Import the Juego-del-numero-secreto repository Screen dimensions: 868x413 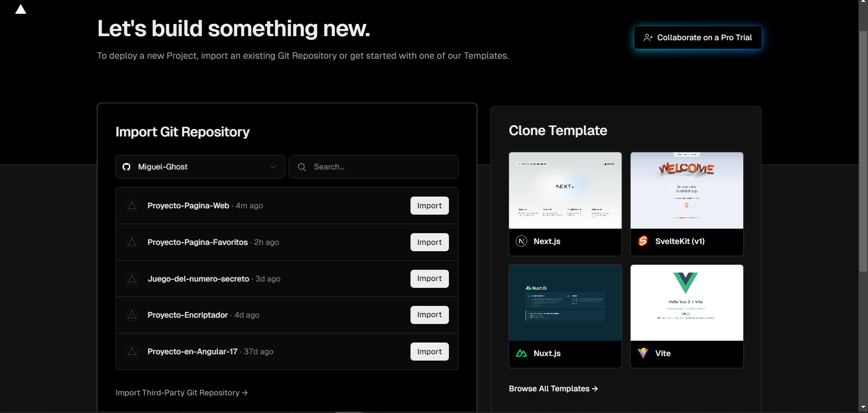tap(429, 279)
